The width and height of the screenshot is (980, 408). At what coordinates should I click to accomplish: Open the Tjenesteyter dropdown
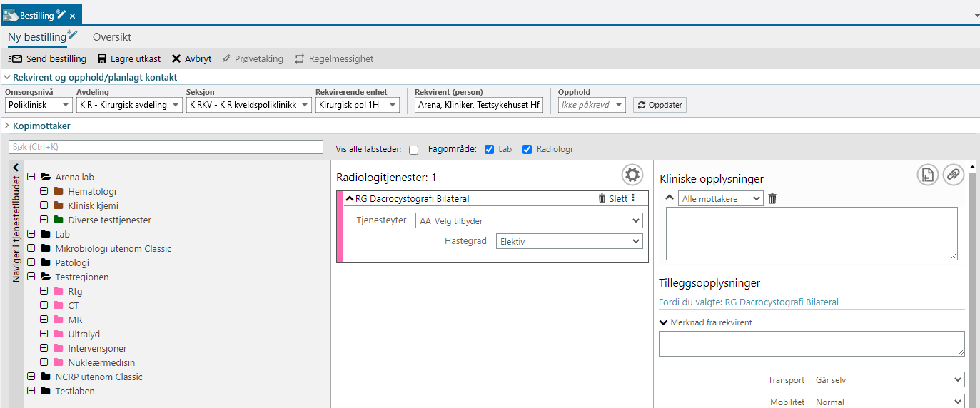pos(529,221)
